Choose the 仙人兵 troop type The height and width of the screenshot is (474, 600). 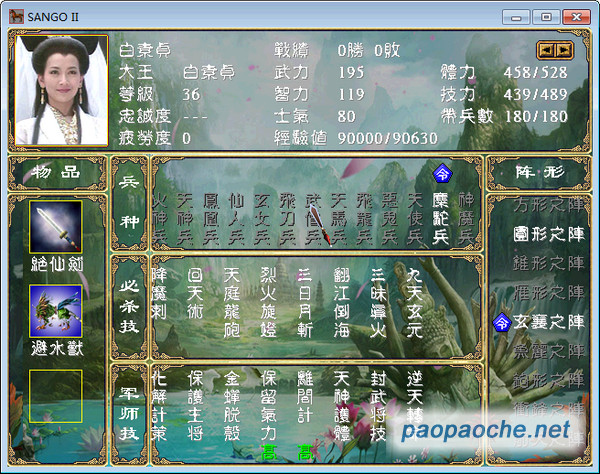236,219
